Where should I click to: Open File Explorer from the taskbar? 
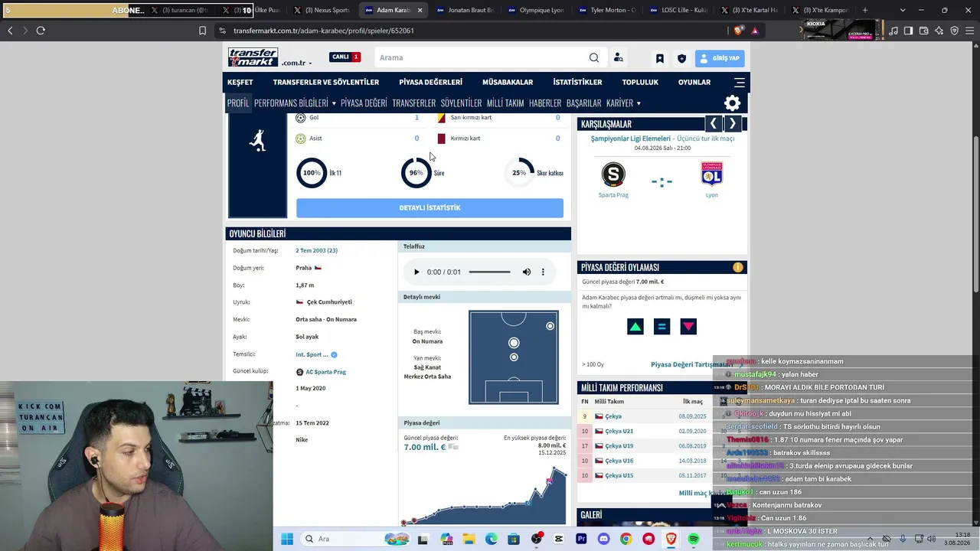(x=469, y=539)
